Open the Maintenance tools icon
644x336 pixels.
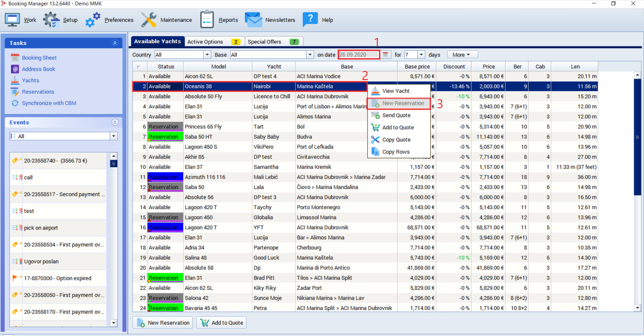tap(149, 20)
